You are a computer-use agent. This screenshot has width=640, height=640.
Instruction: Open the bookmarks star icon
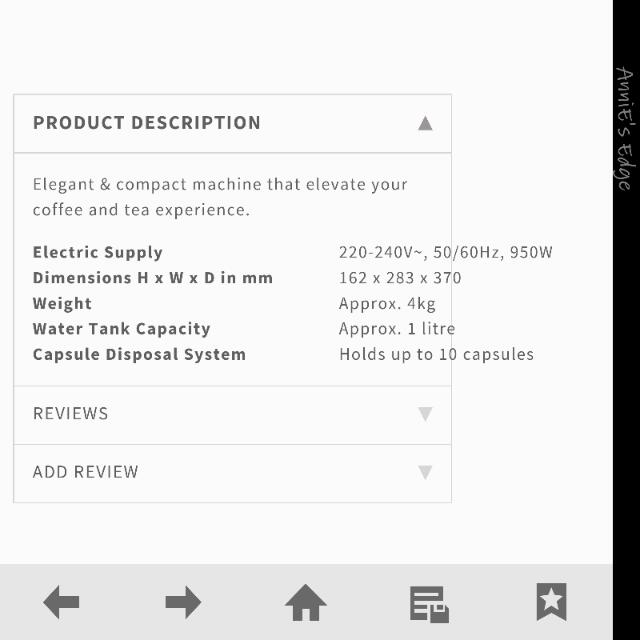click(x=551, y=602)
